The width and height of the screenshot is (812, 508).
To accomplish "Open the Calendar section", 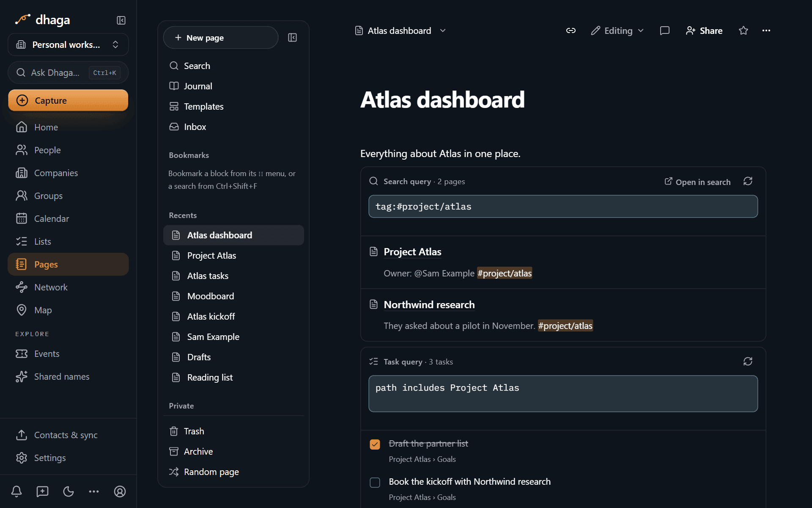I will point(68,218).
